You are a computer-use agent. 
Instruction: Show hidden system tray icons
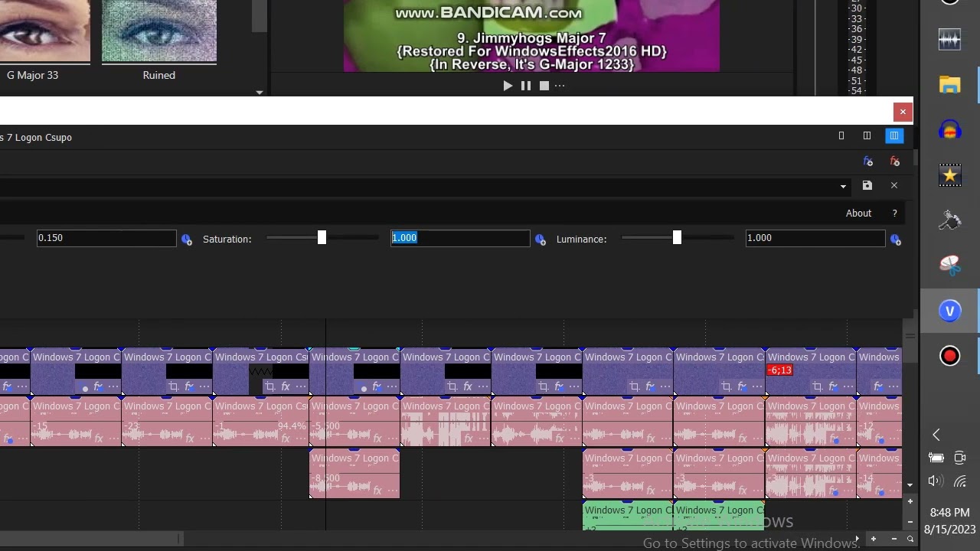coord(936,435)
